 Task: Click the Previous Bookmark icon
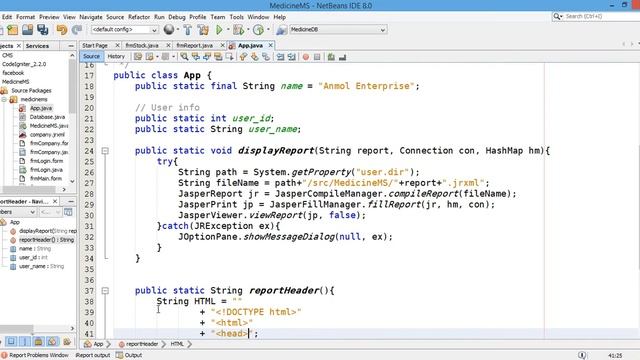243,57
